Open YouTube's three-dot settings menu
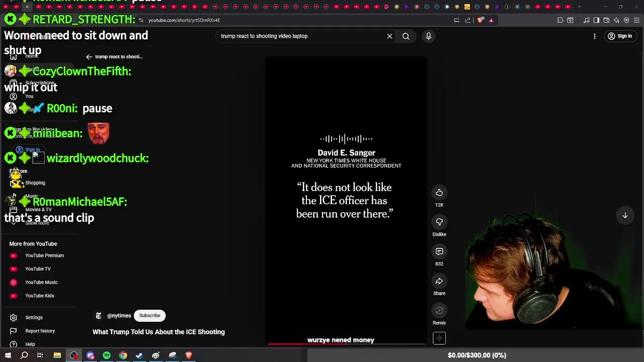The width and height of the screenshot is (644, 362). click(595, 36)
